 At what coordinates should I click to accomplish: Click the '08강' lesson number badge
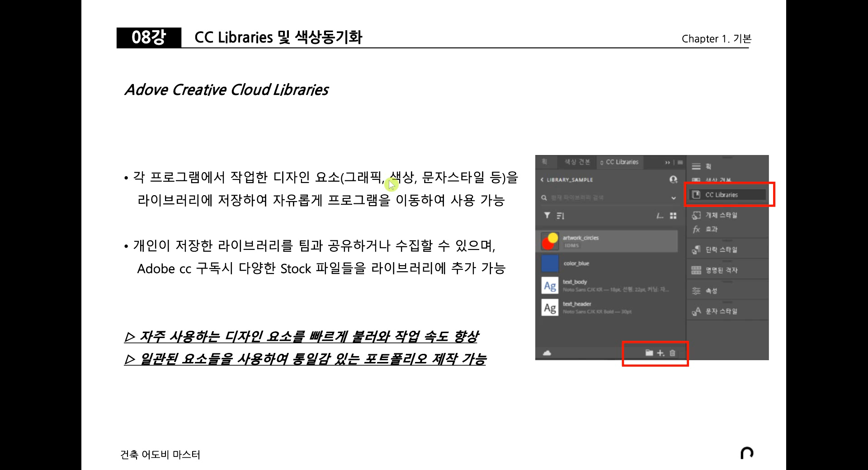pyautogui.click(x=149, y=38)
